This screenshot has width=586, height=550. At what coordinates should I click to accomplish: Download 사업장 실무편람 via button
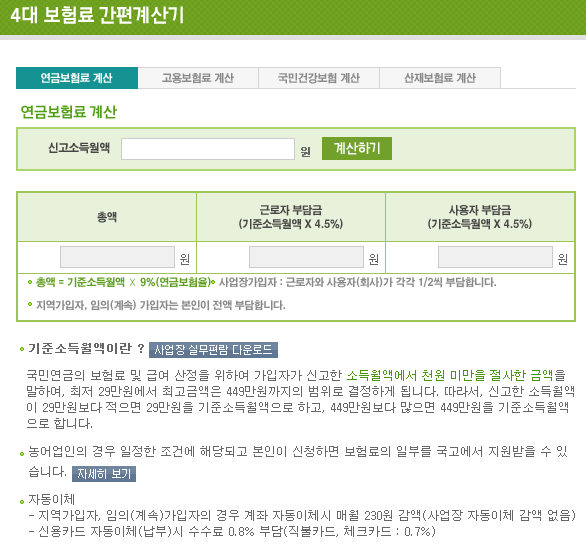(x=213, y=350)
